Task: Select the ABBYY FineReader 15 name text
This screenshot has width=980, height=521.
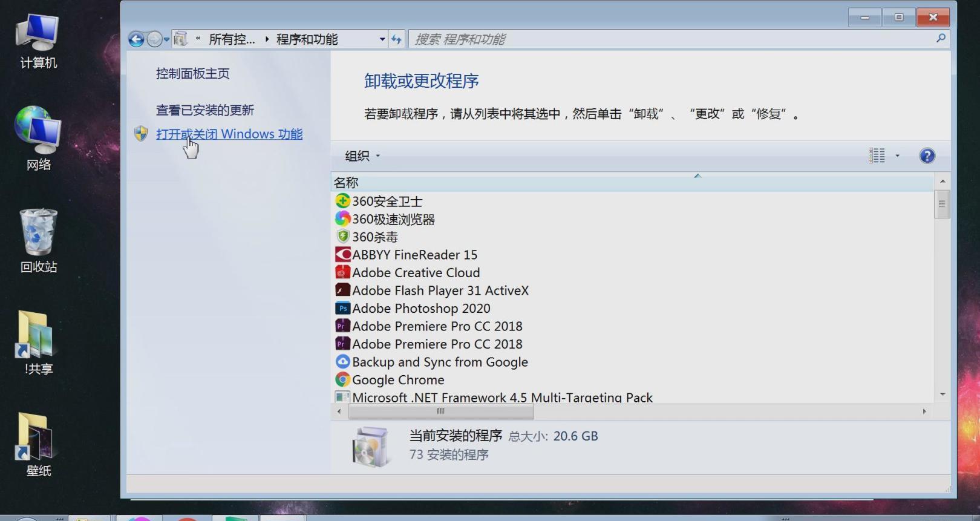Action: point(414,255)
